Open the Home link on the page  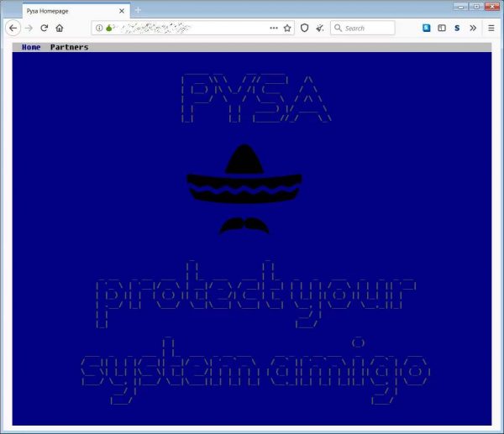[31, 47]
